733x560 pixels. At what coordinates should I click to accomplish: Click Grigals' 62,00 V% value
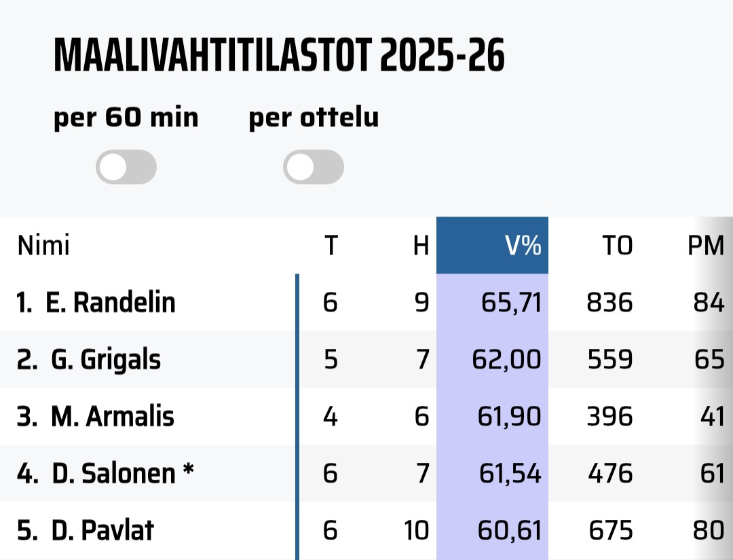point(506,359)
